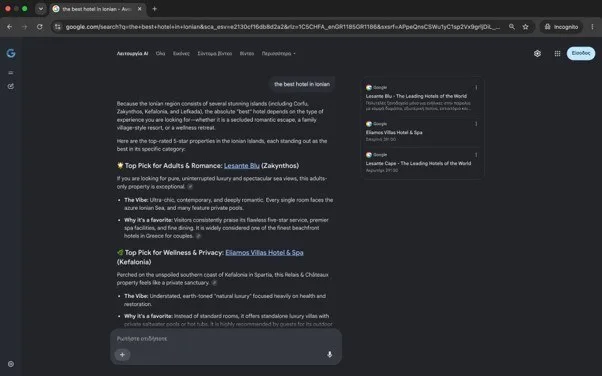Click citation link icon after 'property is exceptional'
602x376 pixels.
pos(190,187)
